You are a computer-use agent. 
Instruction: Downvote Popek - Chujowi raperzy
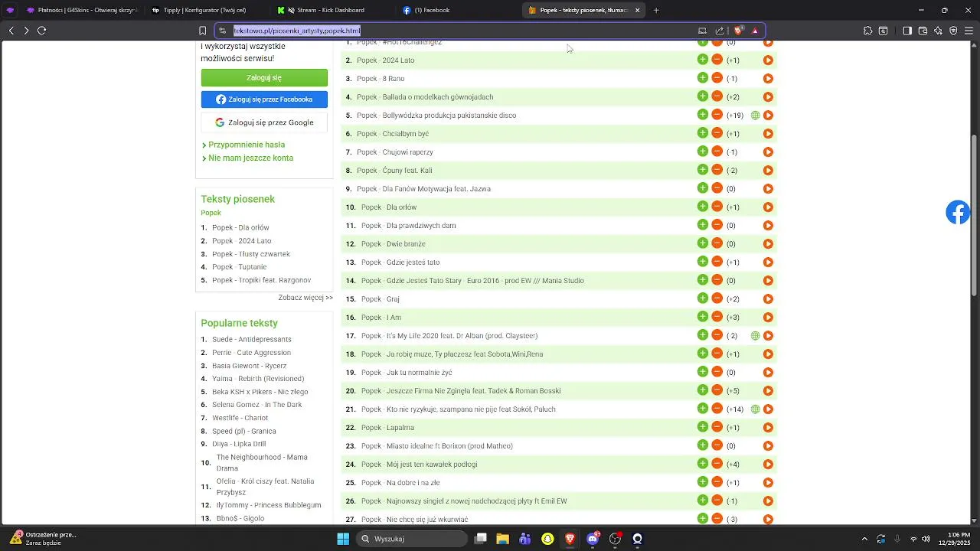point(717,152)
